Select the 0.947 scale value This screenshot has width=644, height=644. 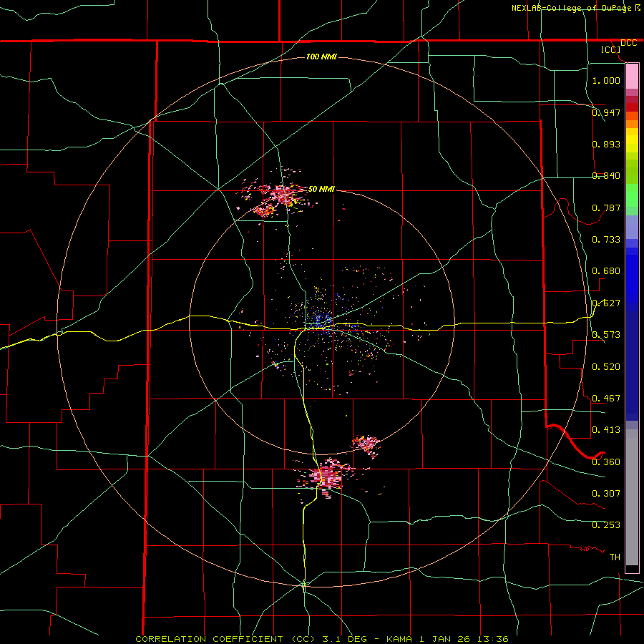click(x=606, y=112)
